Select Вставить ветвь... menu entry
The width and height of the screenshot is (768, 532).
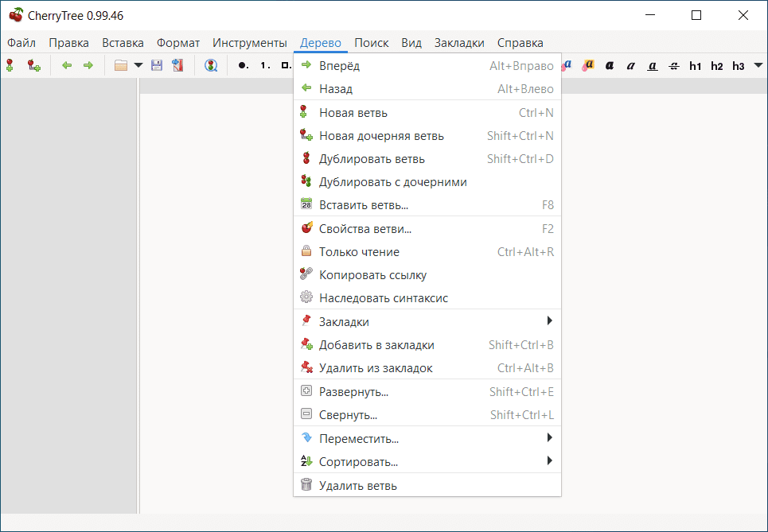(x=427, y=204)
